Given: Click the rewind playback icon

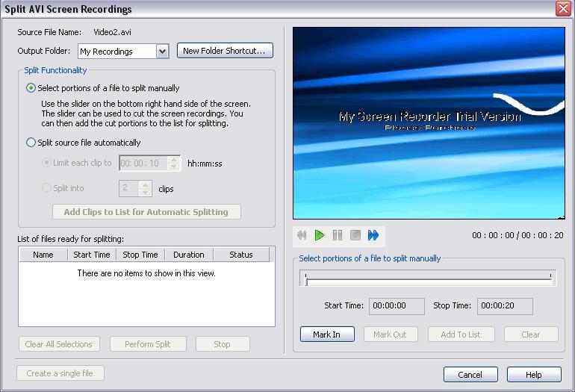Looking at the screenshot, I should click(302, 235).
